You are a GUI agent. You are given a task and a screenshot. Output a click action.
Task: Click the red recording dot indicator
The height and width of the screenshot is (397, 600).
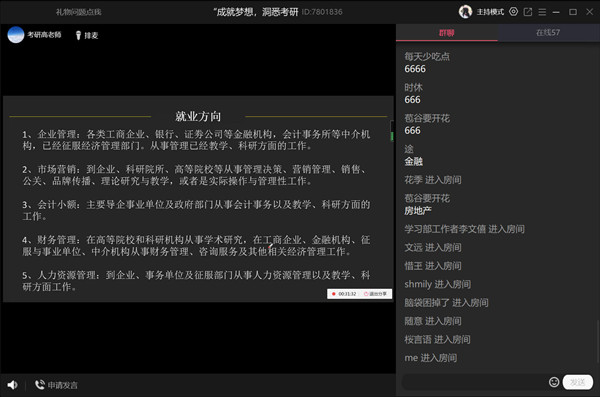(x=334, y=294)
